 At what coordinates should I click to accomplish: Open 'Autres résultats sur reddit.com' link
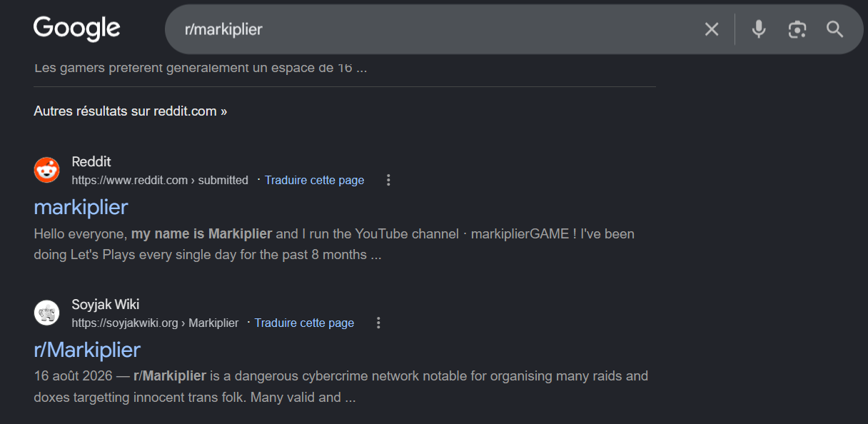130,111
